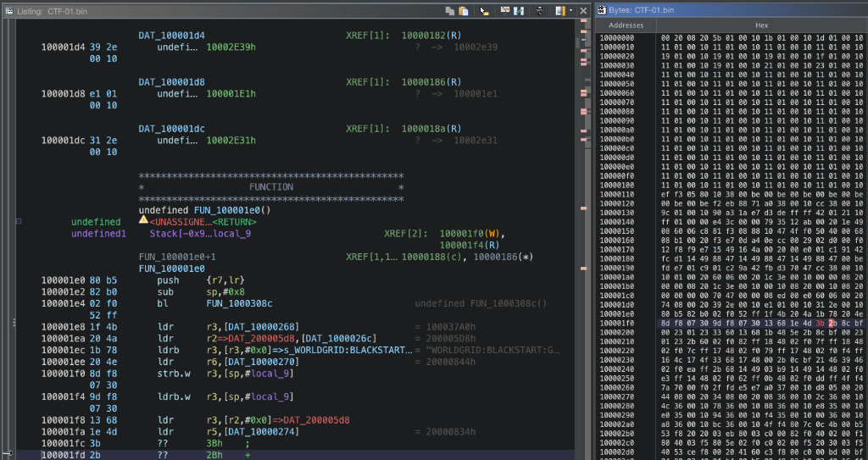Click operand value 10002E39h
Viewport: 868px width, 460px height.
[231, 47]
